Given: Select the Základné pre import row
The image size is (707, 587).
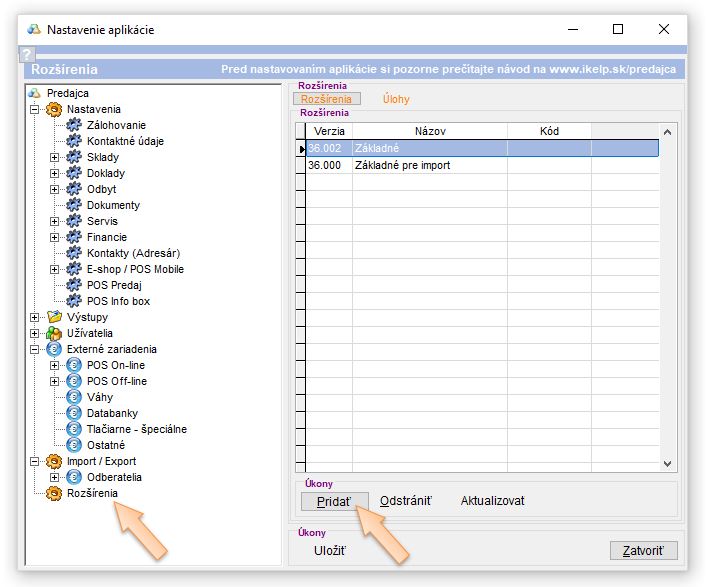Looking at the screenshot, I should (x=402, y=165).
